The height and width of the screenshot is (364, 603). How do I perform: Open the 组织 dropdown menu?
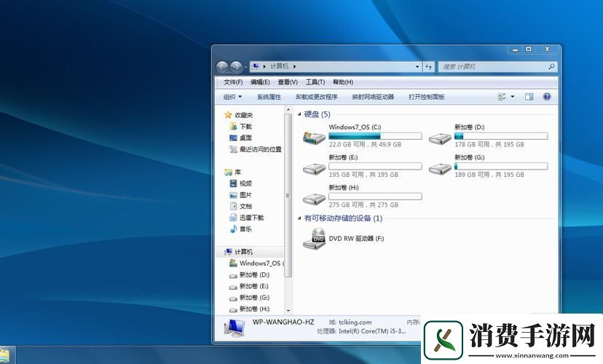(x=232, y=97)
